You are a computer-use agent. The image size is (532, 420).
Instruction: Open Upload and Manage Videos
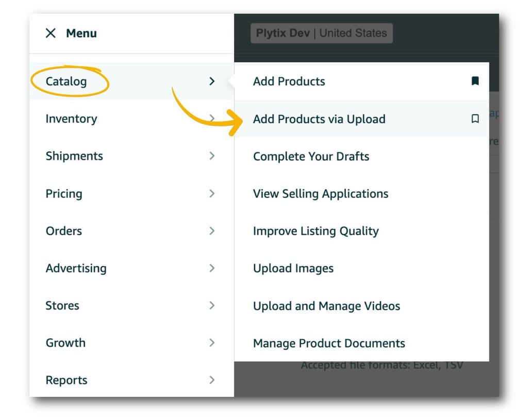pyautogui.click(x=326, y=305)
